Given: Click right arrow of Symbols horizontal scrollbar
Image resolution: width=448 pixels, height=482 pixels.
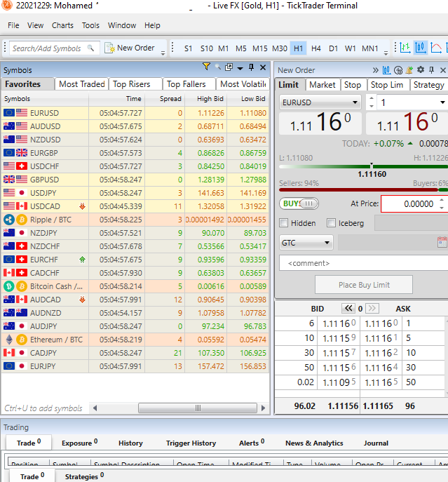Looking at the screenshot, I should point(263,408).
